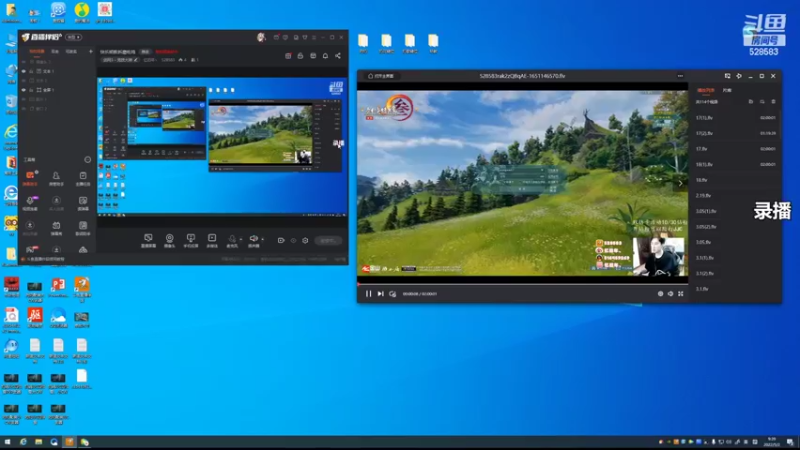The height and width of the screenshot is (450, 800).
Task: Open streaming settings gear icon
Action: (305, 240)
